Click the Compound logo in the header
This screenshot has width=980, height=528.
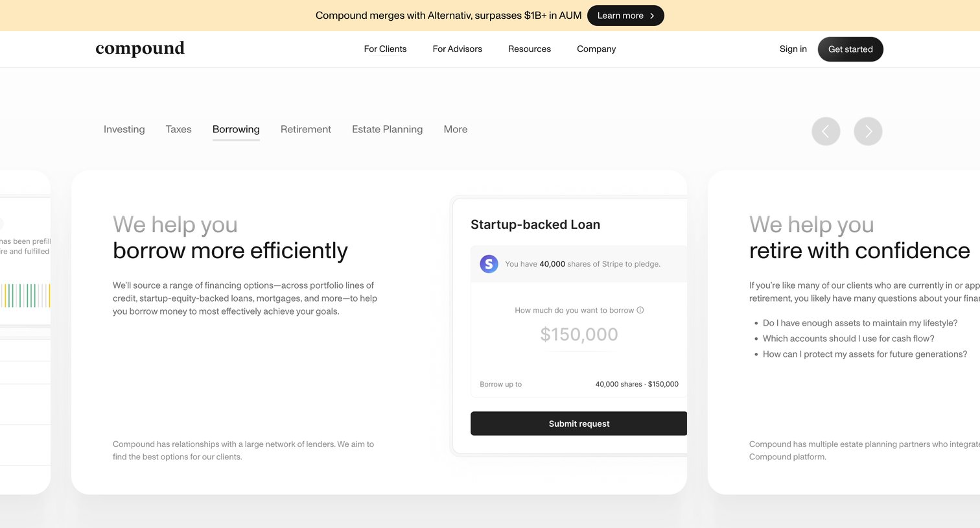click(x=140, y=49)
